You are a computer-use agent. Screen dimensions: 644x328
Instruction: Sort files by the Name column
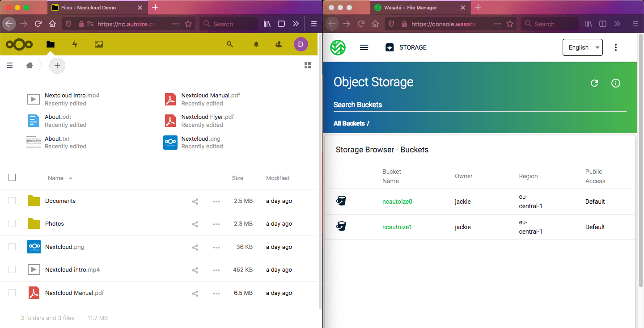55,178
